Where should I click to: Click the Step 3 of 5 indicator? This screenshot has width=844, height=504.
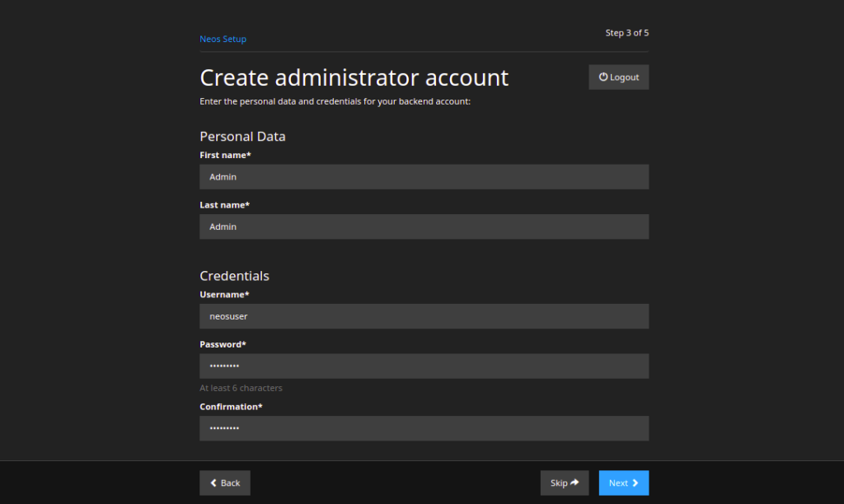pyautogui.click(x=626, y=33)
